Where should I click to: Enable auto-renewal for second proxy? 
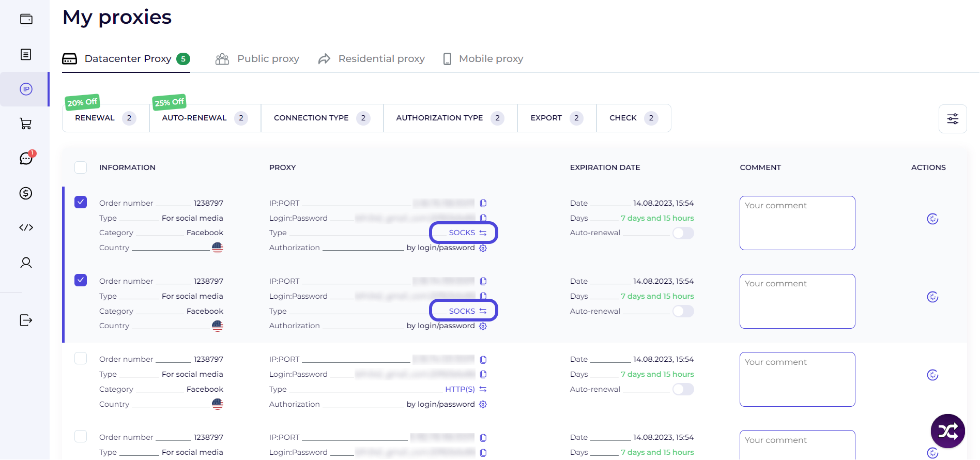[x=683, y=311]
